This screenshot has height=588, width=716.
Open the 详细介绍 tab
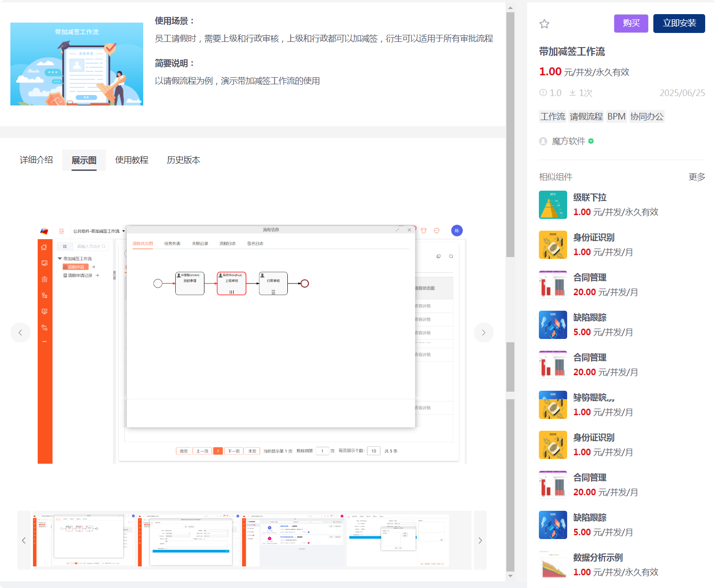click(x=36, y=160)
